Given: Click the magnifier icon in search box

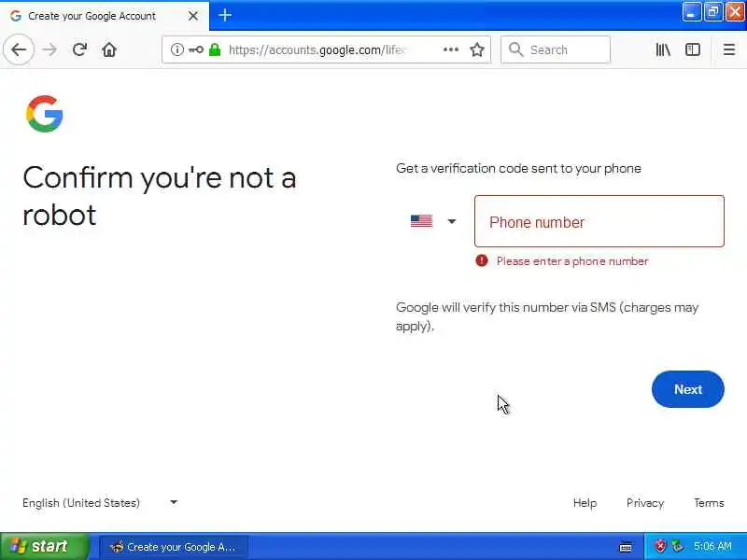Looking at the screenshot, I should click(x=515, y=49).
